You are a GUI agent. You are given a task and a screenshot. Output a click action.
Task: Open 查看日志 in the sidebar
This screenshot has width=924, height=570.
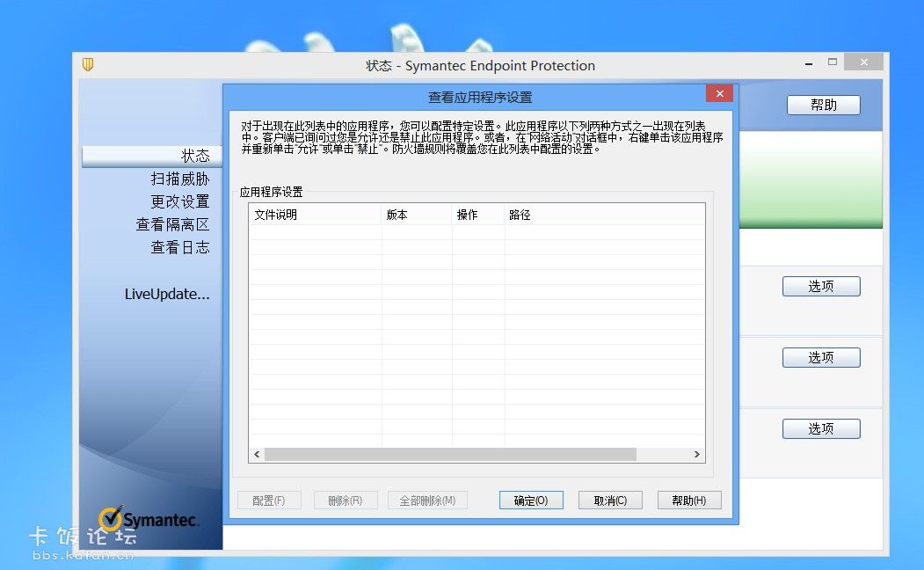point(179,247)
